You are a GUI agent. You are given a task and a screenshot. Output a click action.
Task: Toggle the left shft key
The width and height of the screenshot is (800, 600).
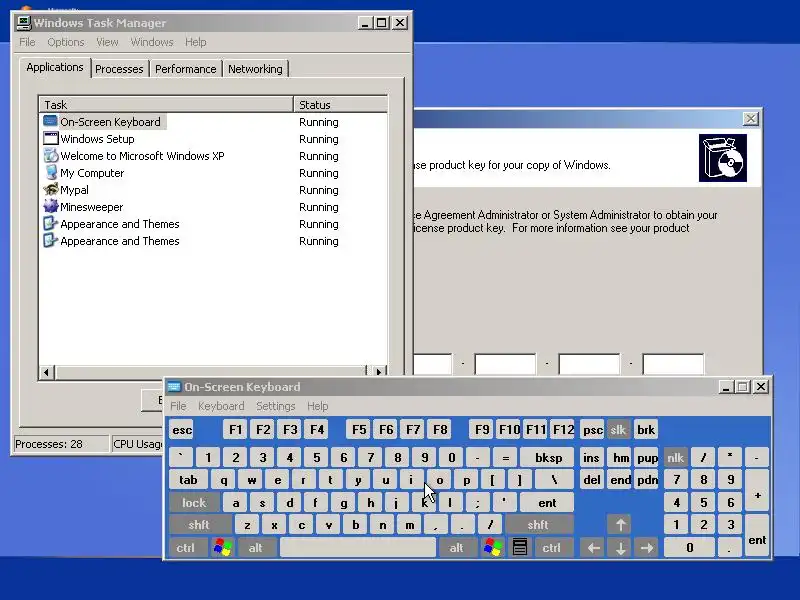click(x=199, y=524)
